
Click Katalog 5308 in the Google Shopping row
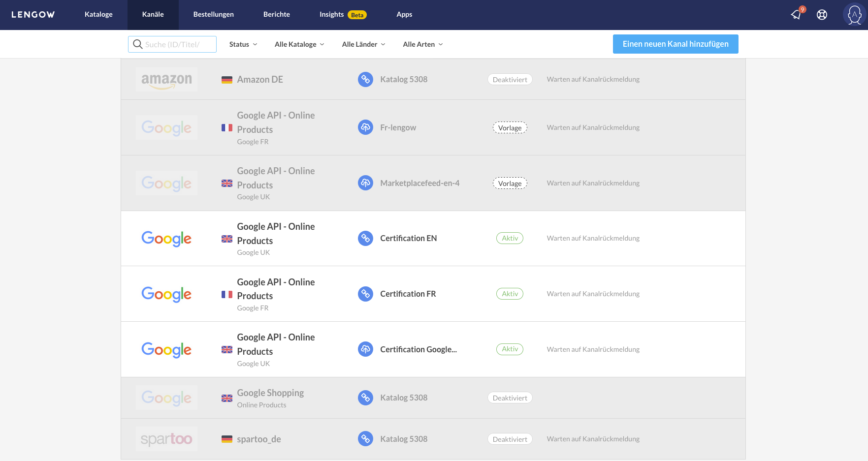404,398
